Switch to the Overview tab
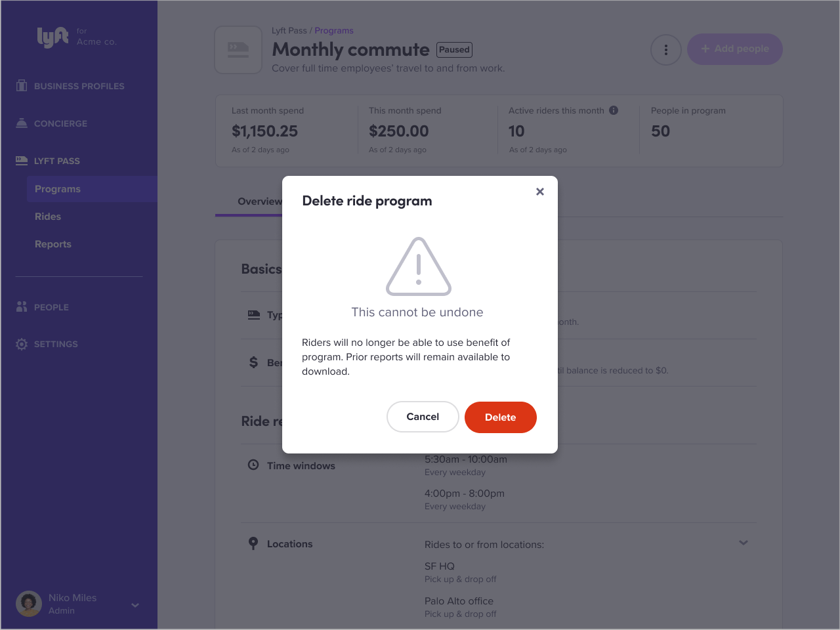The image size is (840, 630). point(260,201)
